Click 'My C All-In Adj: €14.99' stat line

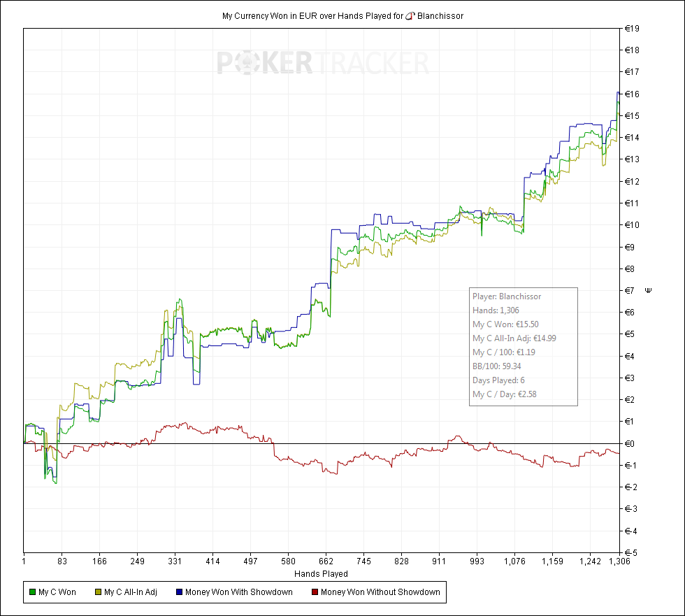514,338
